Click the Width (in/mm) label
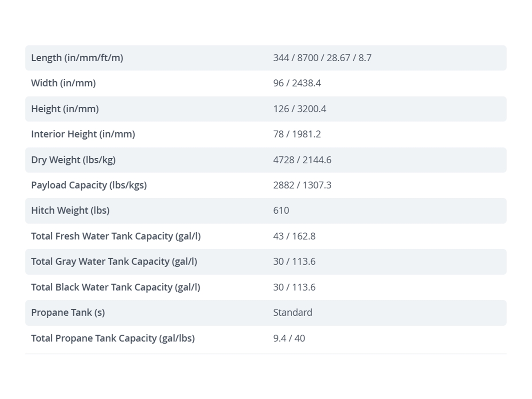This screenshot has width=532, height=399. (63, 83)
